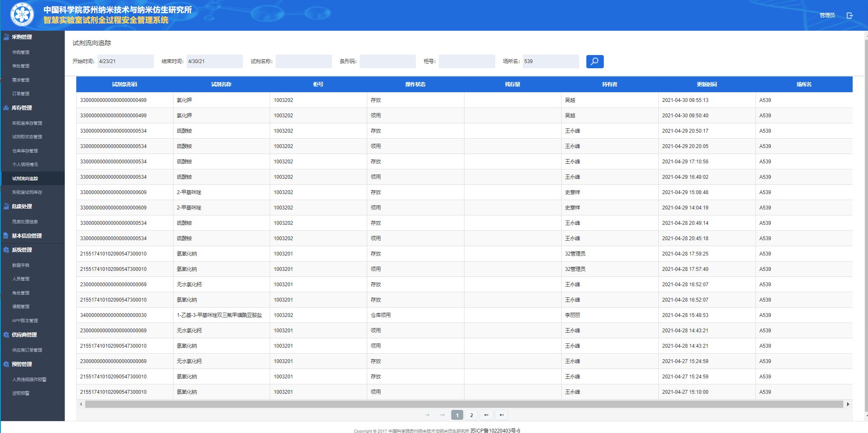The image size is (868, 433).
Task: Click the horizontal scrollbar track of the table
Action: 464,404
